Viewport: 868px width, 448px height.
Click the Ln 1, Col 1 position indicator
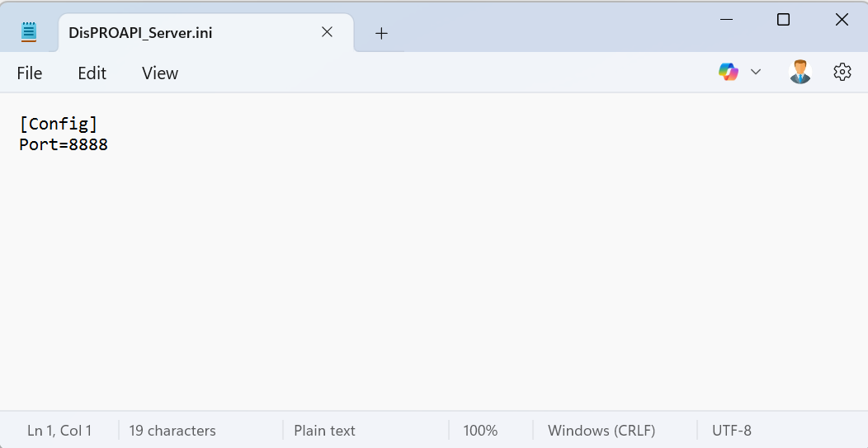click(x=59, y=431)
